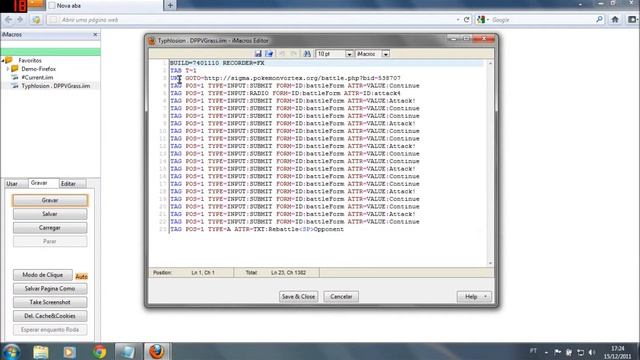Click the editor scrollbar up arrow
The height and width of the screenshot is (360, 640).
(490, 64)
